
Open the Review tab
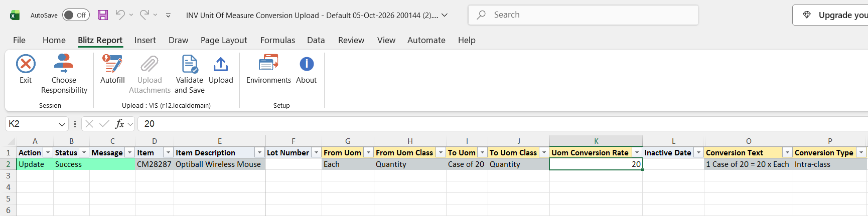coord(351,40)
